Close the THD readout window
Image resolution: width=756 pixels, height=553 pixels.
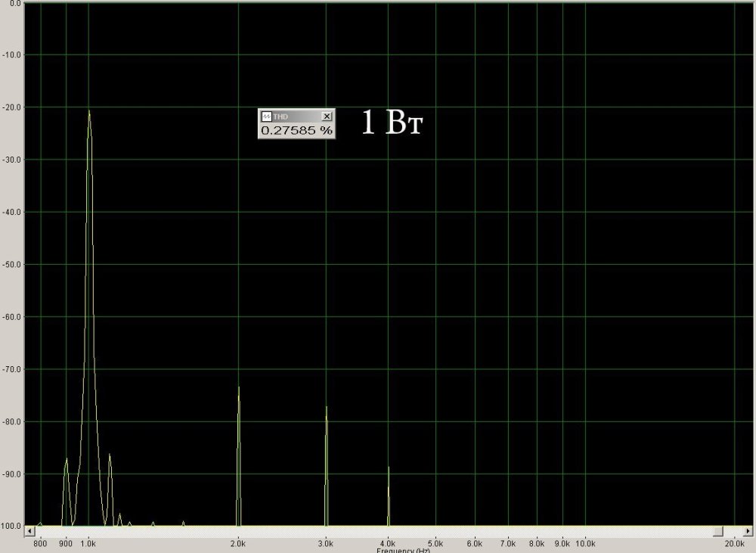(x=327, y=117)
